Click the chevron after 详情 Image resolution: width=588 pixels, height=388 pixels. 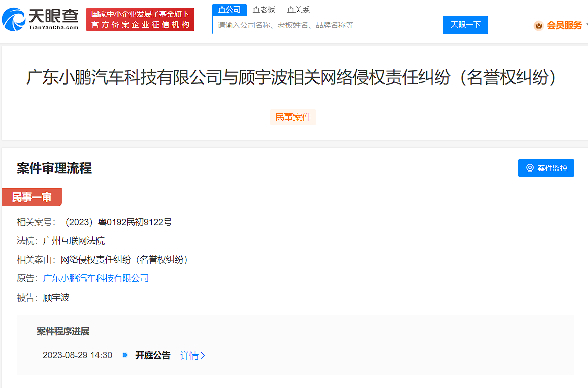tap(203, 355)
